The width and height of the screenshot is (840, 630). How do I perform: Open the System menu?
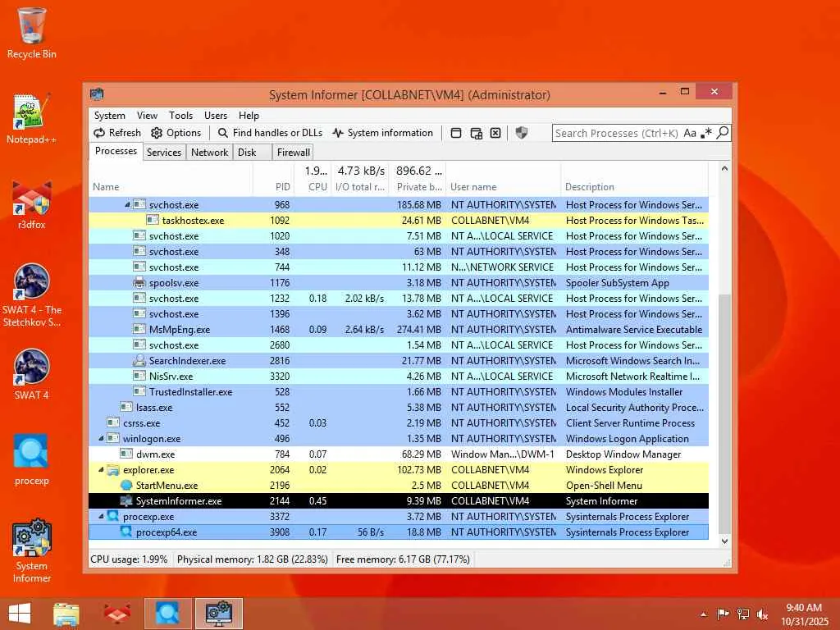pyautogui.click(x=109, y=115)
